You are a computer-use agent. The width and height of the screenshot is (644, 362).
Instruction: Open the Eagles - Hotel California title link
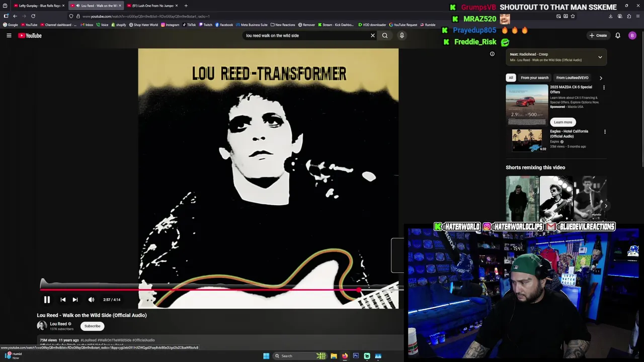[569, 134]
